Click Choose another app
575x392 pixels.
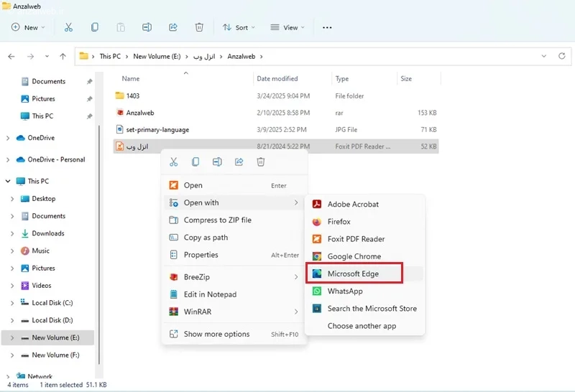click(x=362, y=326)
